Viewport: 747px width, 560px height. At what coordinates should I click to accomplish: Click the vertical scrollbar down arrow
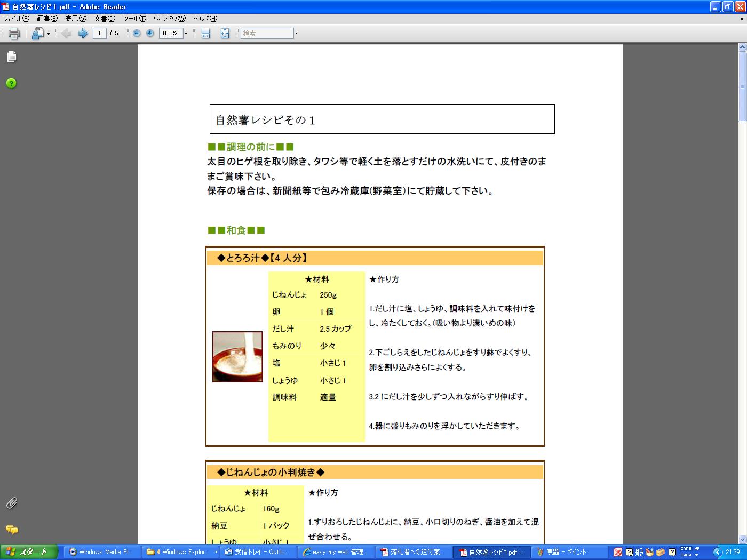[x=742, y=539]
